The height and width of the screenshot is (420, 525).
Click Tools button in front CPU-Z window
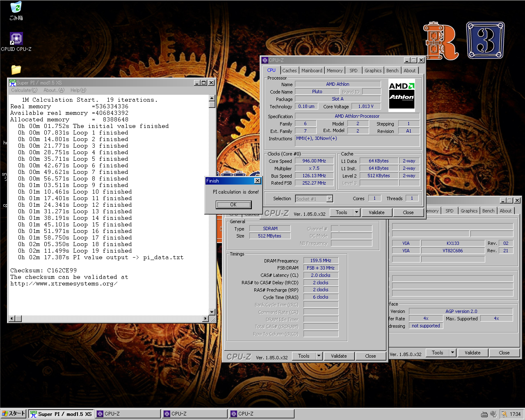coord(341,212)
